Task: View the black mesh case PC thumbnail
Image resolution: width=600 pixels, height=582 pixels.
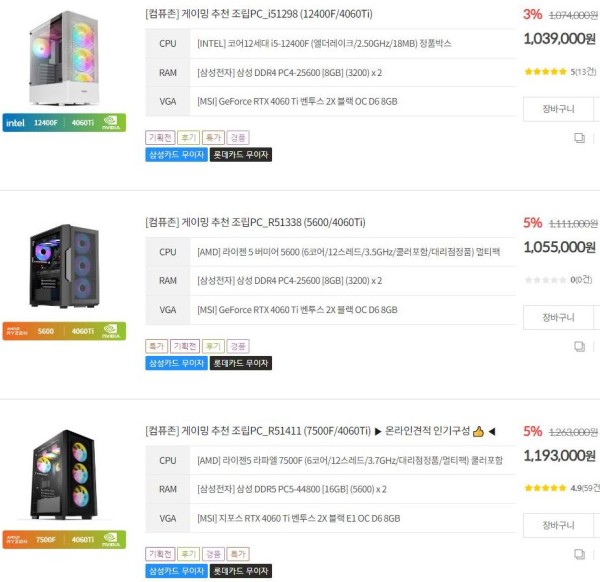Action: click(x=64, y=266)
